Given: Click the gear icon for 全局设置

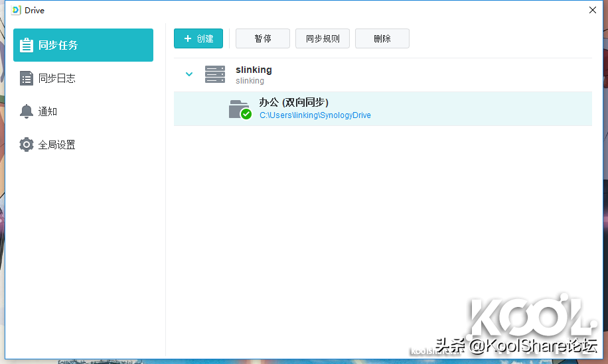Looking at the screenshot, I should pos(27,145).
